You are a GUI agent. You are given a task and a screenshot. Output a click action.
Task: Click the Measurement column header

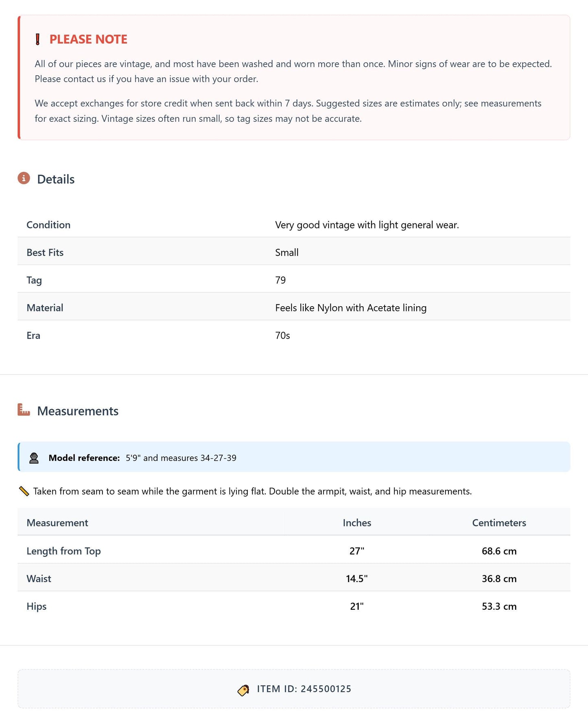point(57,523)
